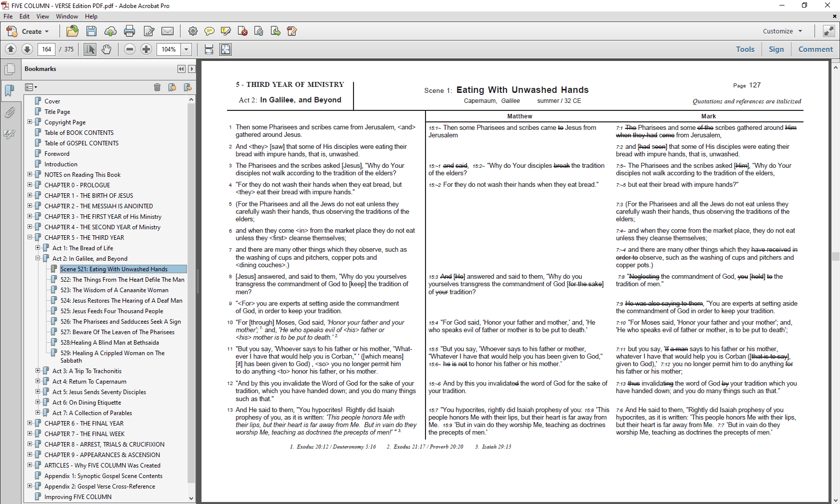Click the zoom percentage field
840x504 pixels.
(169, 49)
